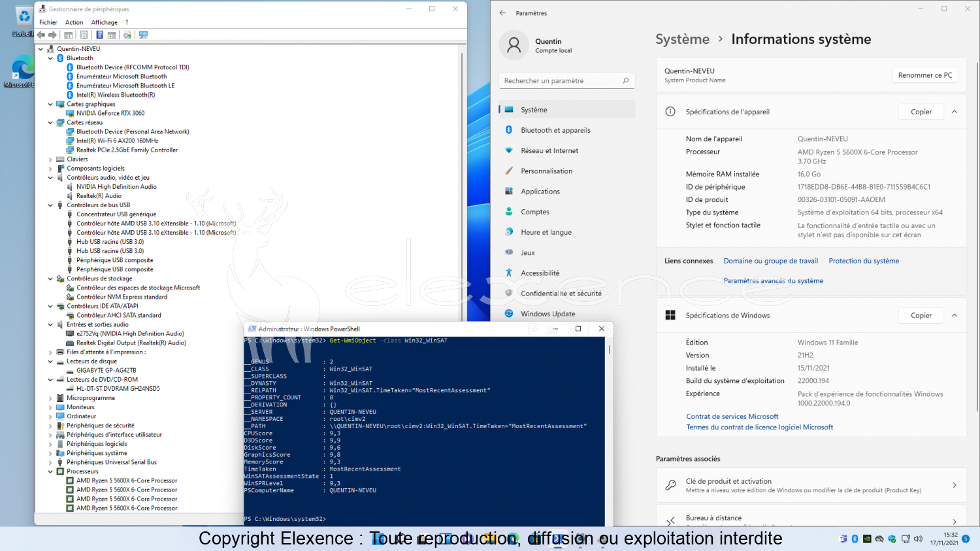Click the search magnifier icon in Settings

(x=625, y=80)
